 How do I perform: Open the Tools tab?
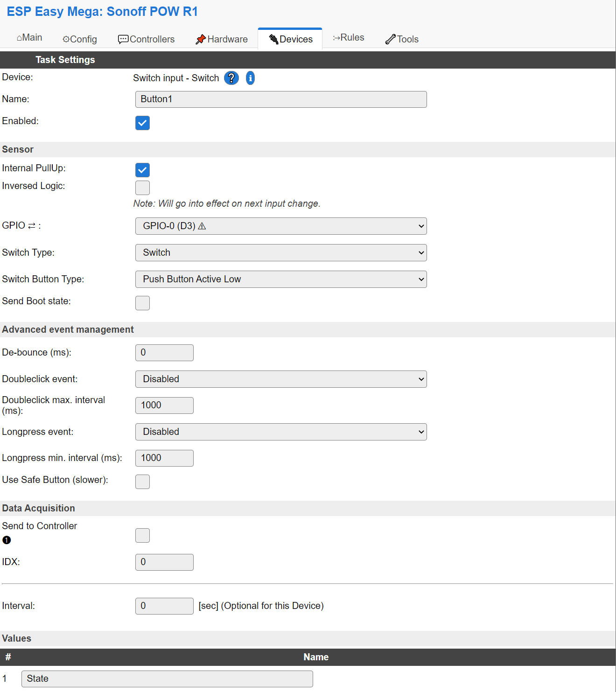[x=402, y=39]
